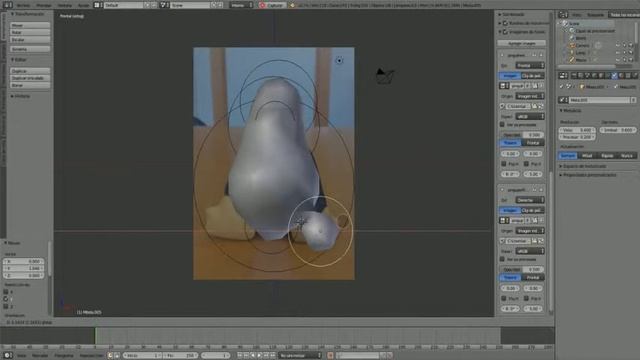Open the Texture tab in Properties editor
Viewport: 640px width, 360px height.
coord(628,76)
